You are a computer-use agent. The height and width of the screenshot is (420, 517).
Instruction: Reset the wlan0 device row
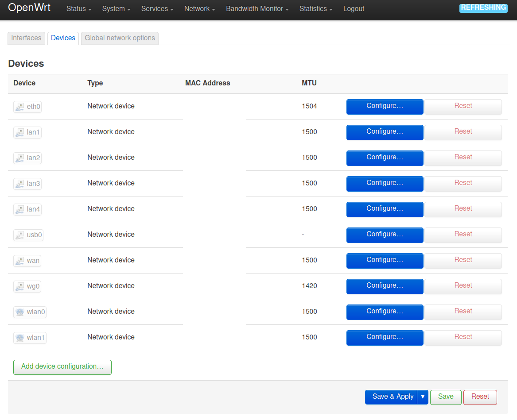[463, 312]
